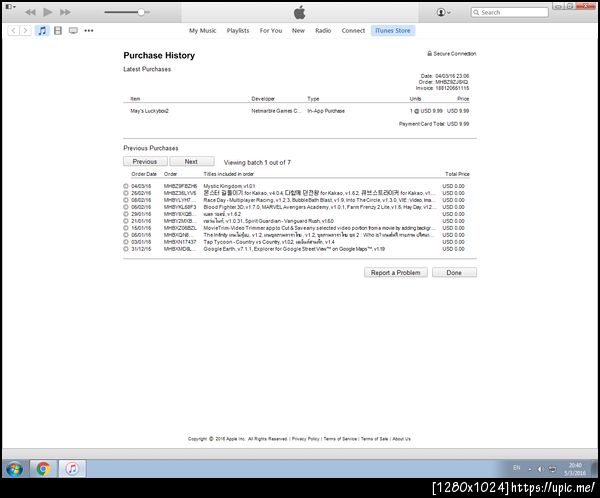Open the About Us link

click(x=401, y=439)
